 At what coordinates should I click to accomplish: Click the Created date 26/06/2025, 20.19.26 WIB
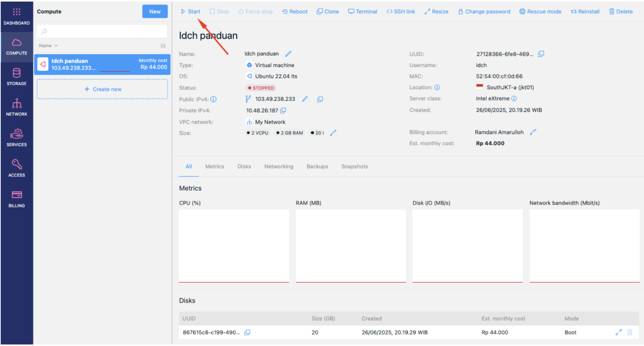pyautogui.click(x=509, y=110)
